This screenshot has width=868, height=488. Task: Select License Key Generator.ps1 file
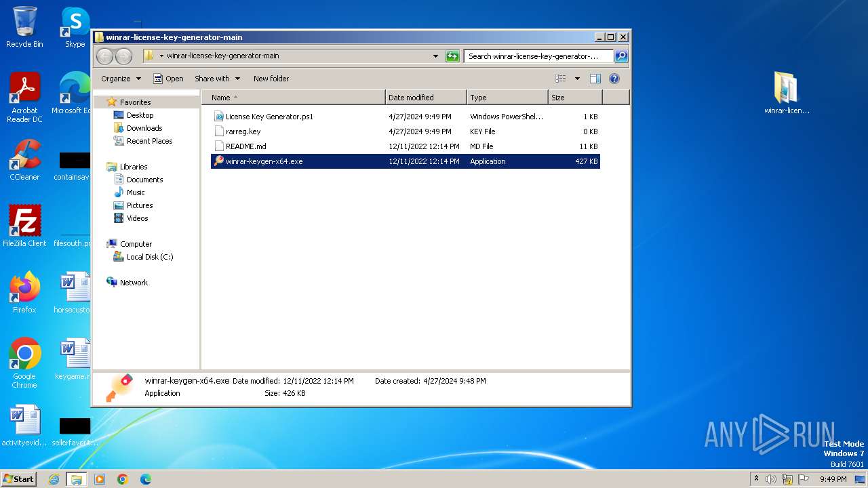pos(406,117)
